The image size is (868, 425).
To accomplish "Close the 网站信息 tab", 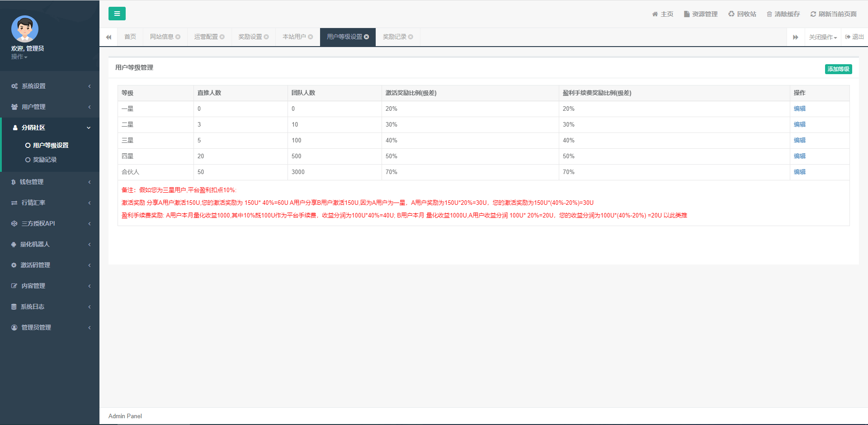I will pos(178,37).
